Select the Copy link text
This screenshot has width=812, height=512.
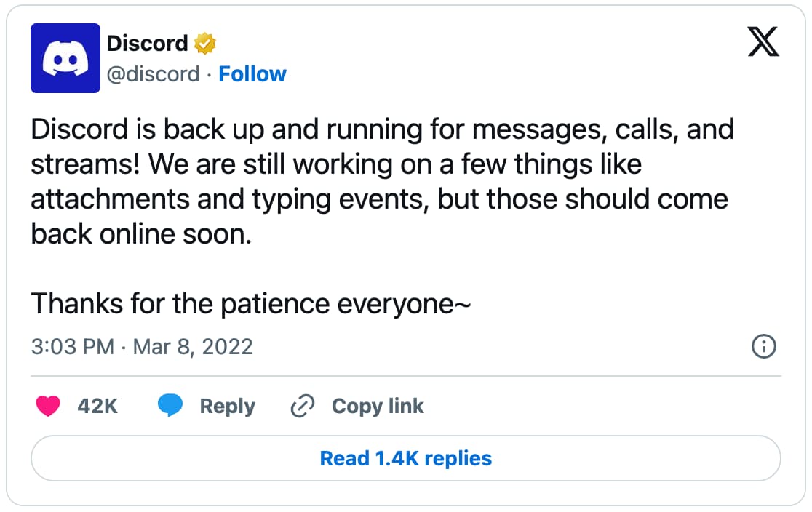pos(378,407)
